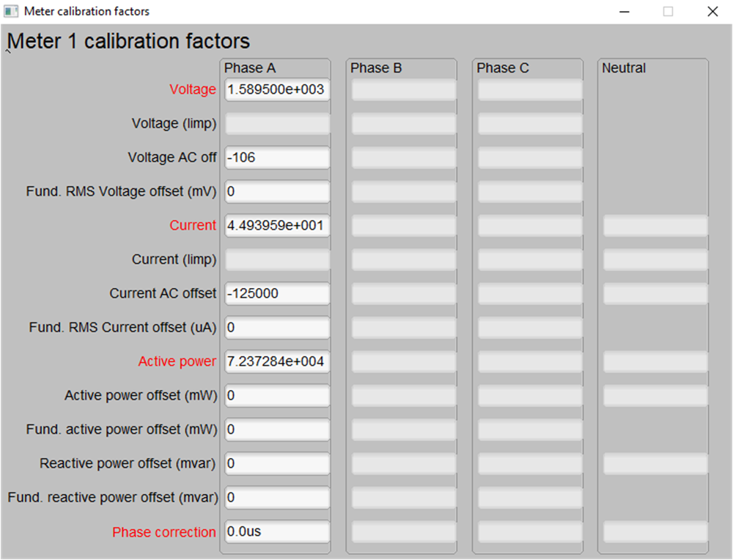
Task: Click the Neutral Phase correction field
Action: pyautogui.click(x=655, y=532)
